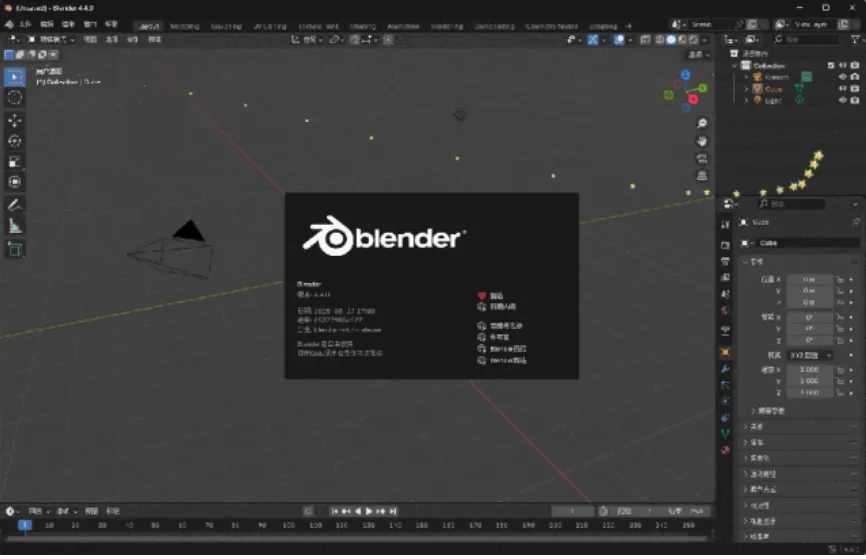Open the View Layer properties tab icon
The image size is (866, 559).
click(x=725, y=277)
